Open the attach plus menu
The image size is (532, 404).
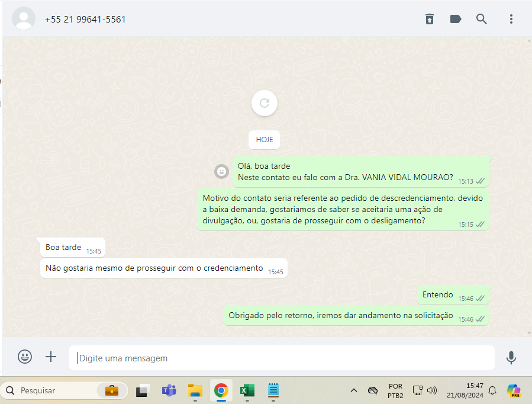pos(51,357)
